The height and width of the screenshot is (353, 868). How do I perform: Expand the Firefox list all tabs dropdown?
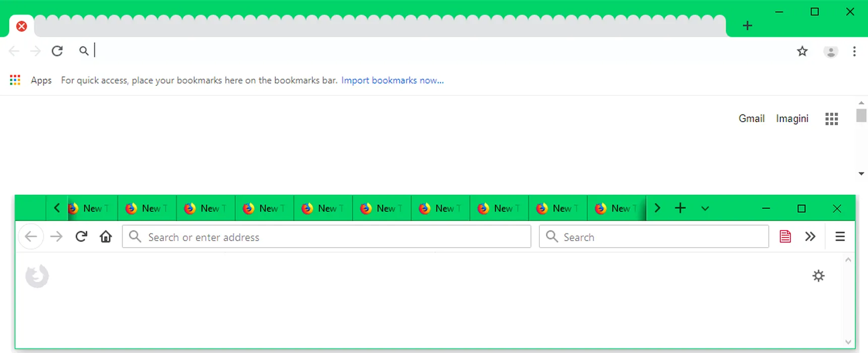click(x=705, y=208)
